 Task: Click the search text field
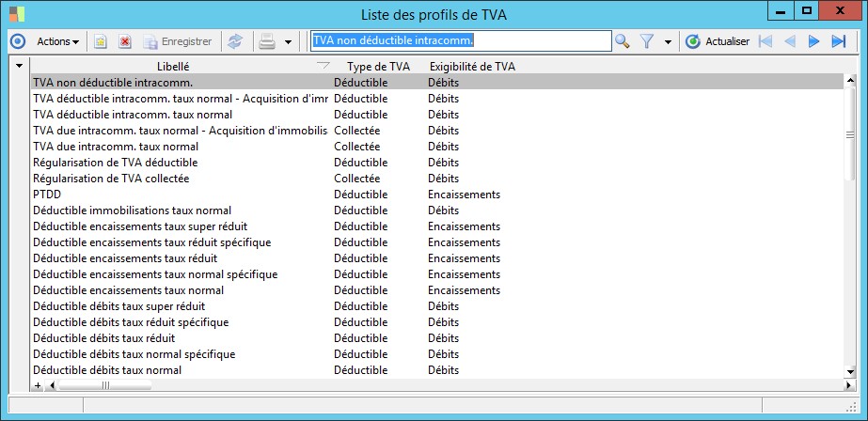point(461,41)
